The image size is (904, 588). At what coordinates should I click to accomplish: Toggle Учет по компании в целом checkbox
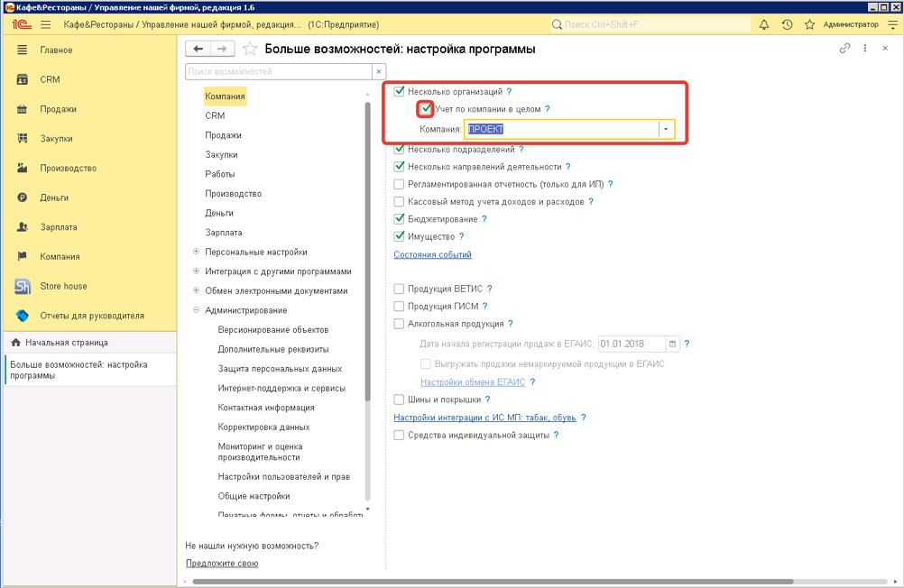click(426, 108)
